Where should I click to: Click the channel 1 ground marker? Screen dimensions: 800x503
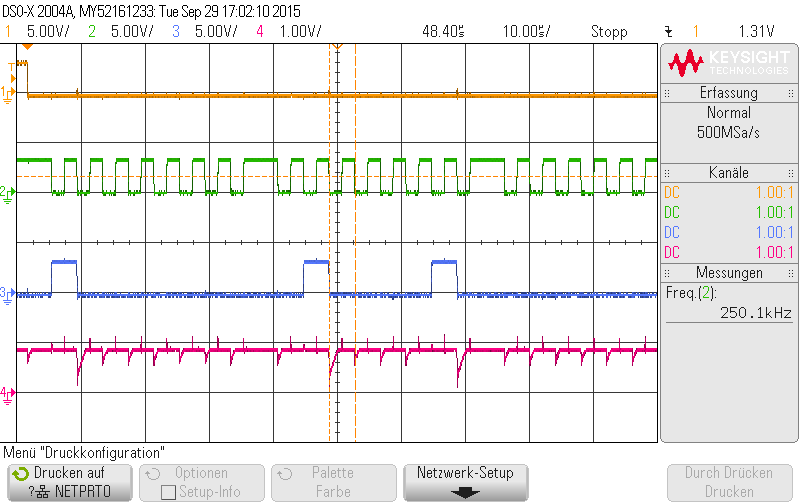(8, 94)
